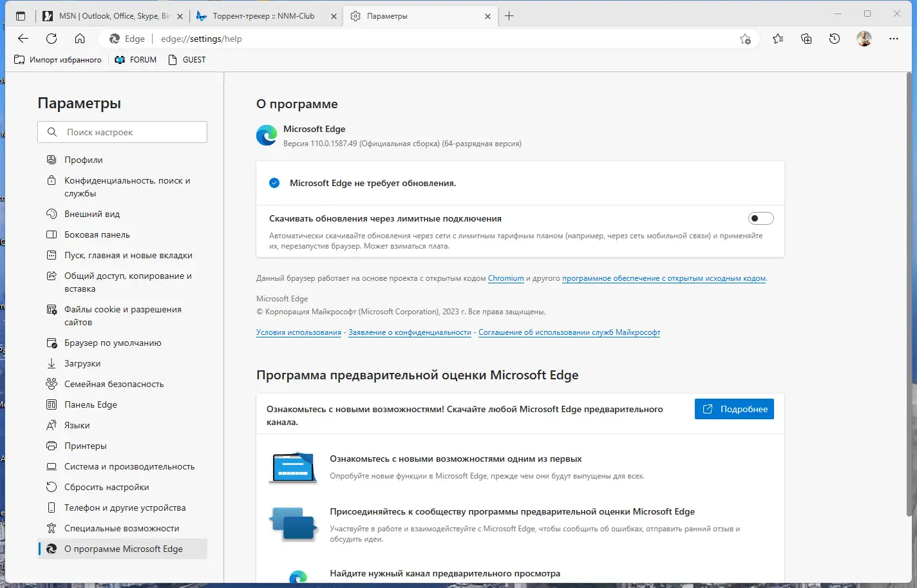Select Сбросить настройки
Viewport: 917px width, 588px height.
coord(122,487)
